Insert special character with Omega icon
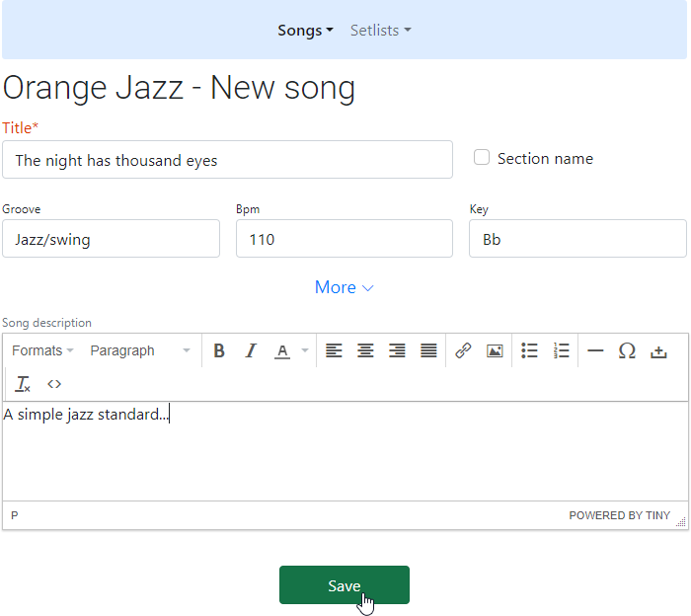The width and height of the screenshot is (691, 616). click(x=627, y=350)
